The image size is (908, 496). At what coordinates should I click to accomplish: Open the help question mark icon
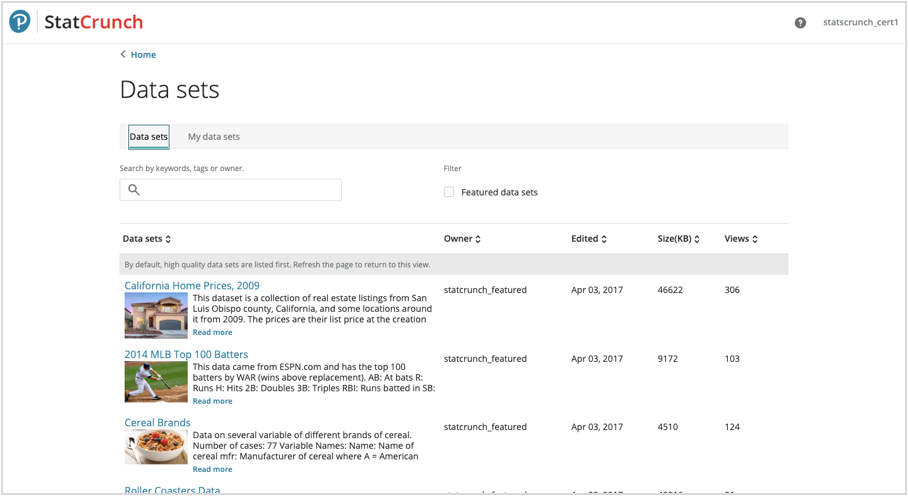point(800,23)
